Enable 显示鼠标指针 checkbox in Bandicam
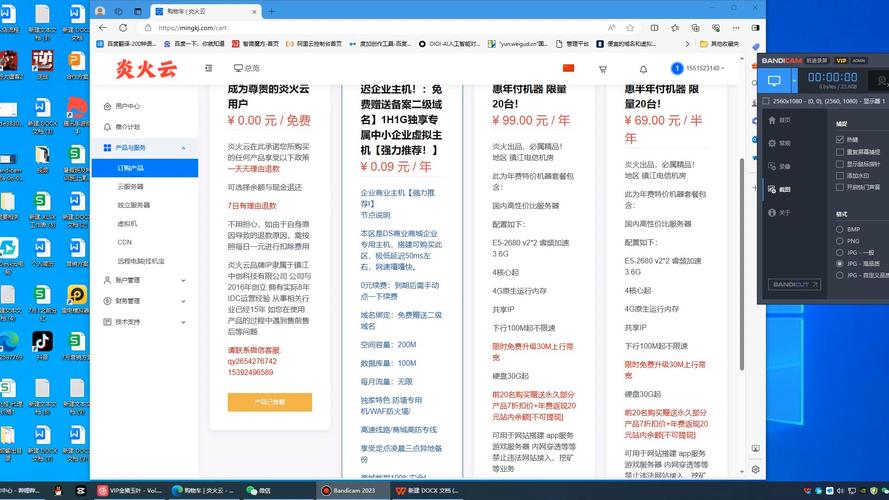Screen dimensions: 889x500 coord(840,164)
